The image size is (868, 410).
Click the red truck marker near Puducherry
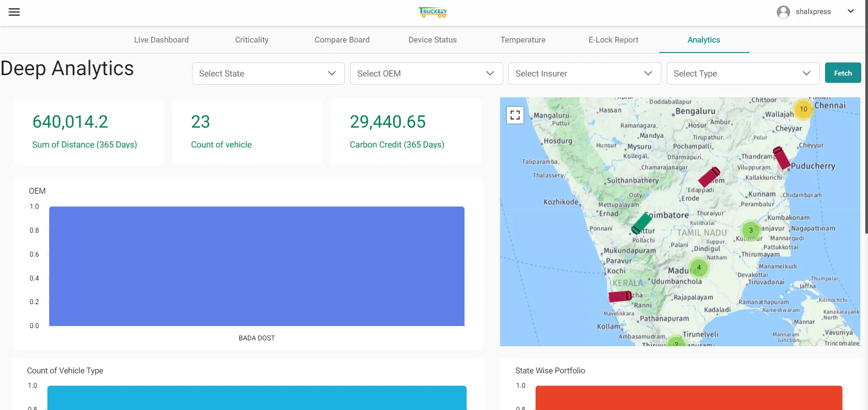(781, 158)
